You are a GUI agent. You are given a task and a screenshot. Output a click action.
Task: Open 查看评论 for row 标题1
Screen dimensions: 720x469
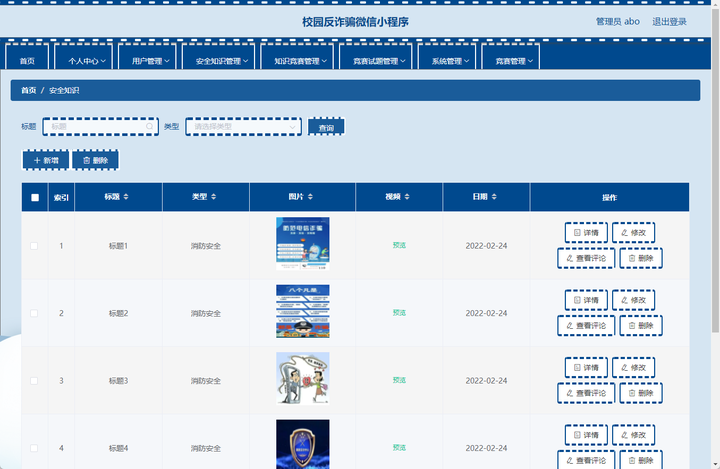pyautogui.click(x=586, y=258)
